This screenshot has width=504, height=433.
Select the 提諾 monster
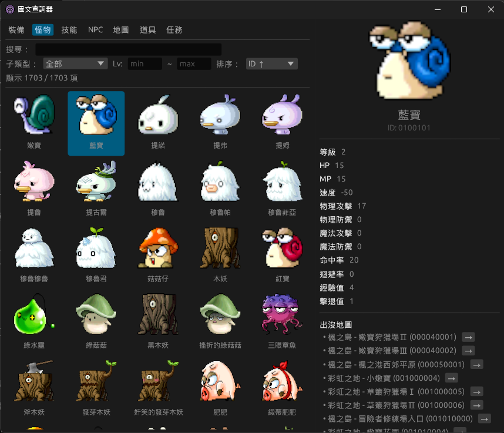pyautogui.click(x=158, y=123)
